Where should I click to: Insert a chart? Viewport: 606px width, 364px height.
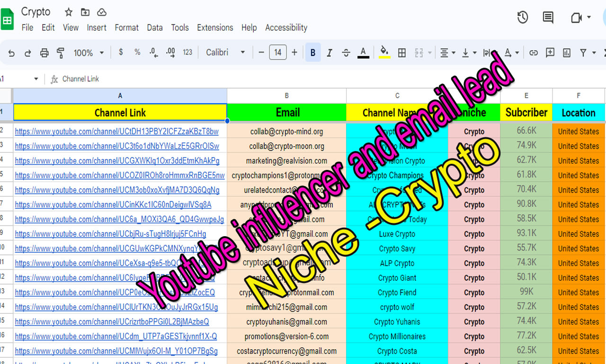pyautogui.click(x=566, y=53)
